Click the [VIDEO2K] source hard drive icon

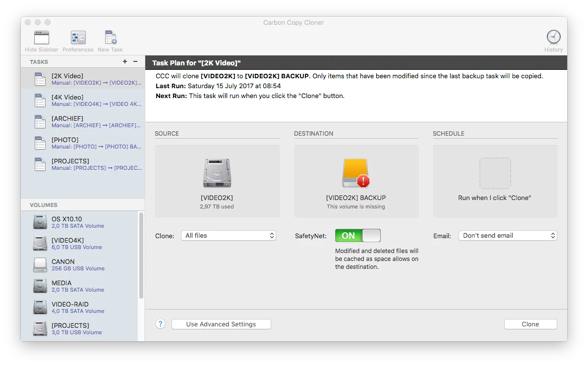[x=217, y=173]
